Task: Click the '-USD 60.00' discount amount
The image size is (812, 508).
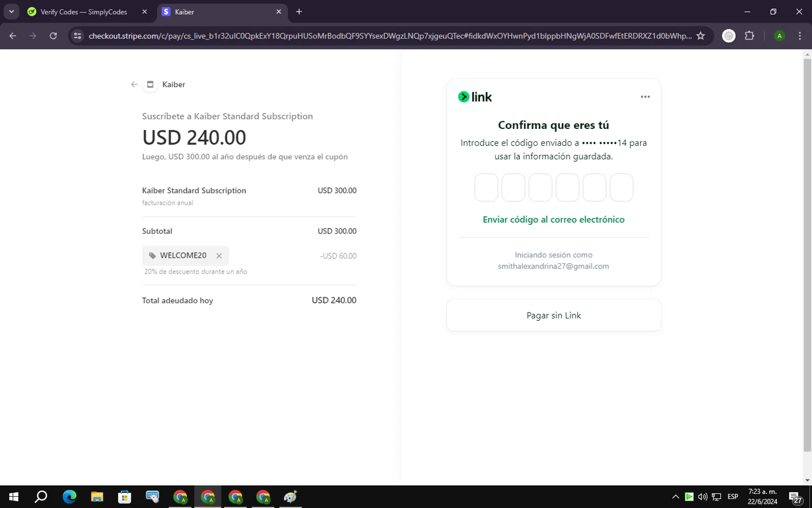Action: click(338, 256)
